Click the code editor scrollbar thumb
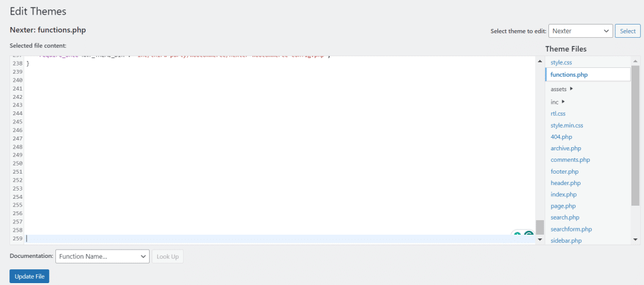 540,227
